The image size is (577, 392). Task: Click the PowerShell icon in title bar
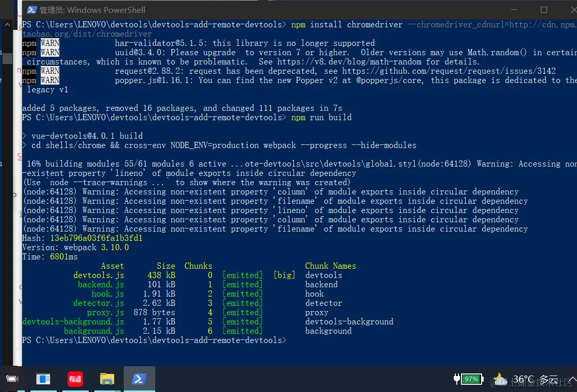tap(31, 10)
